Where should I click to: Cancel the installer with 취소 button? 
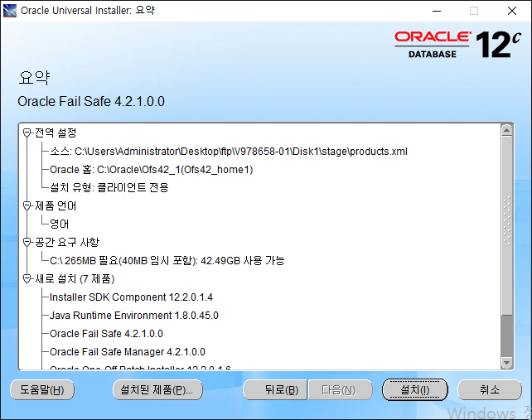coord(489,389)
